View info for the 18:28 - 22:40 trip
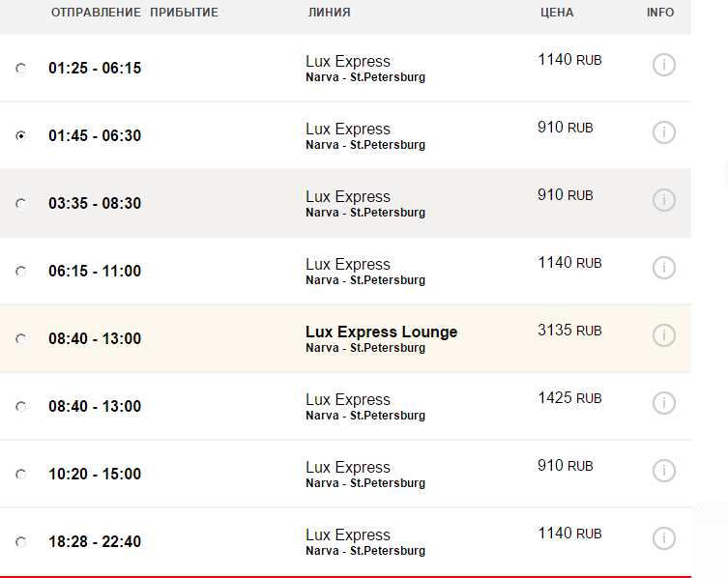This screenshot has height=578, width=728. point(664,538)
